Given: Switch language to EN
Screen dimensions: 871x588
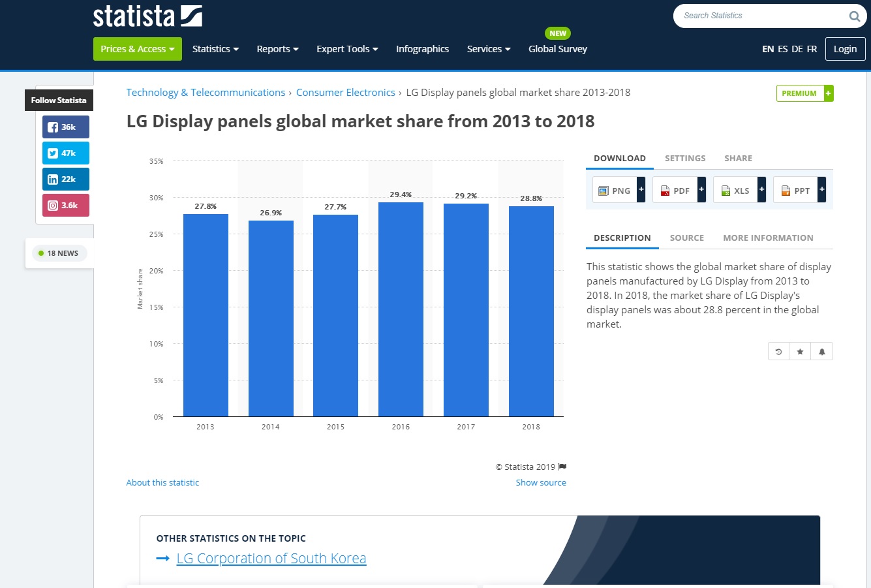Looking at the screenshot, I should pyautogui.click(x=768, y=49).
